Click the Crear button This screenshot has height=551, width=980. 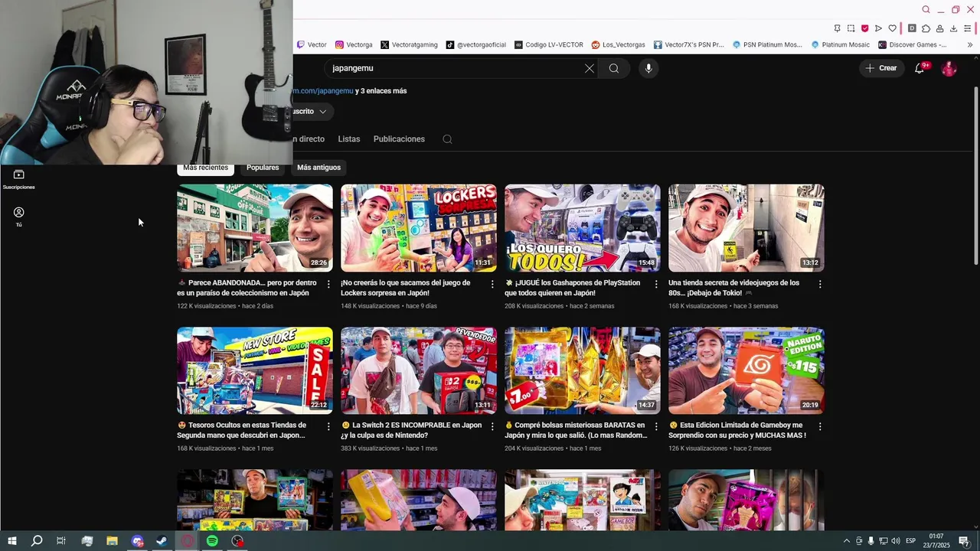pos(881,68)
